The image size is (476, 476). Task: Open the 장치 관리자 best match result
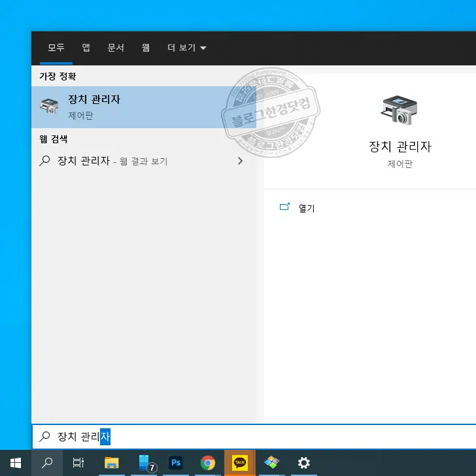144,107
